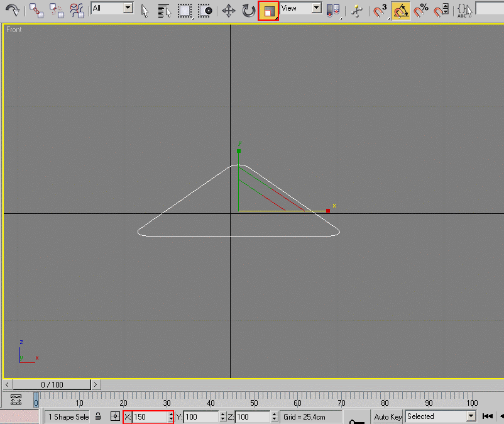Toggle the 3D Snaps magnet

[x=380, y=11]
